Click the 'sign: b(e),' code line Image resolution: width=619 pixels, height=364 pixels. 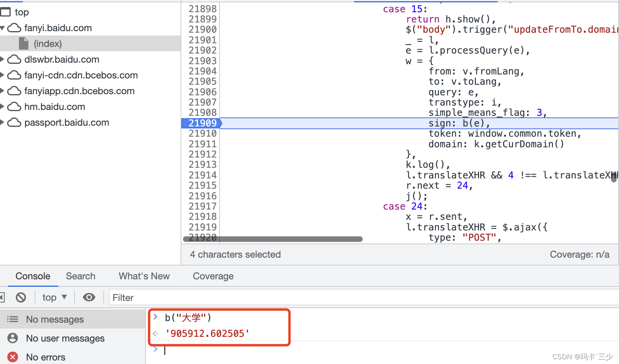(459, 123)
